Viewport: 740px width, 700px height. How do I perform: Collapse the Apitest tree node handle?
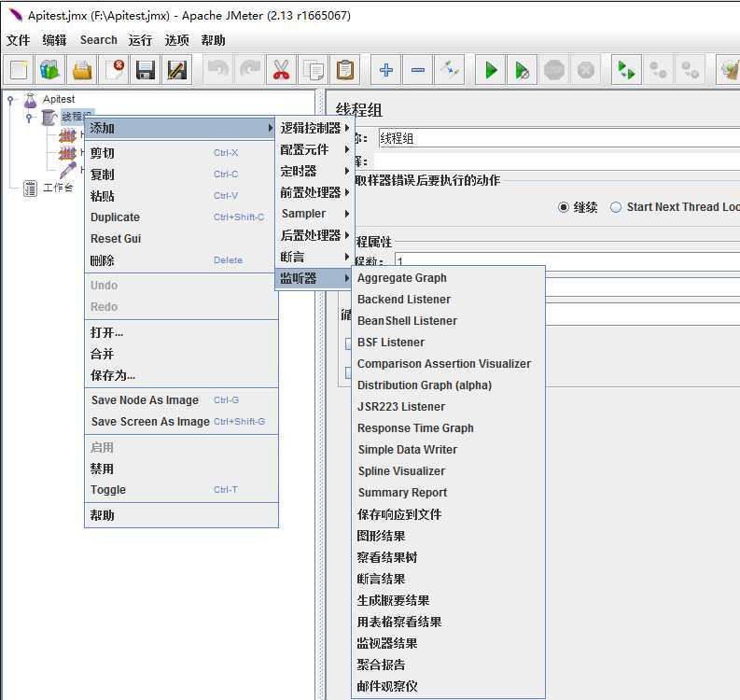click(x=10, y=100)
